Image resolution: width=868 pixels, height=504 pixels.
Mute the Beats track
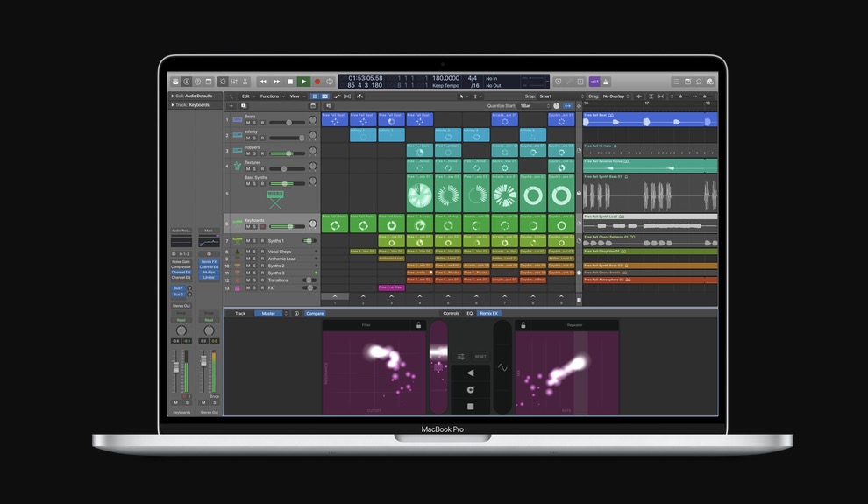[x=248, y=123]
